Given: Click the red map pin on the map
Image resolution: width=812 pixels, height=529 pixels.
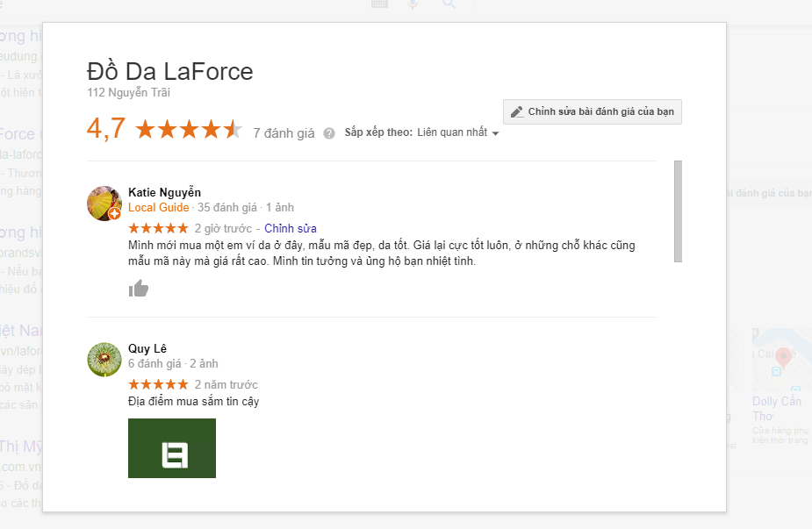Looking at the screenshot, I should (x=783, y=357).
